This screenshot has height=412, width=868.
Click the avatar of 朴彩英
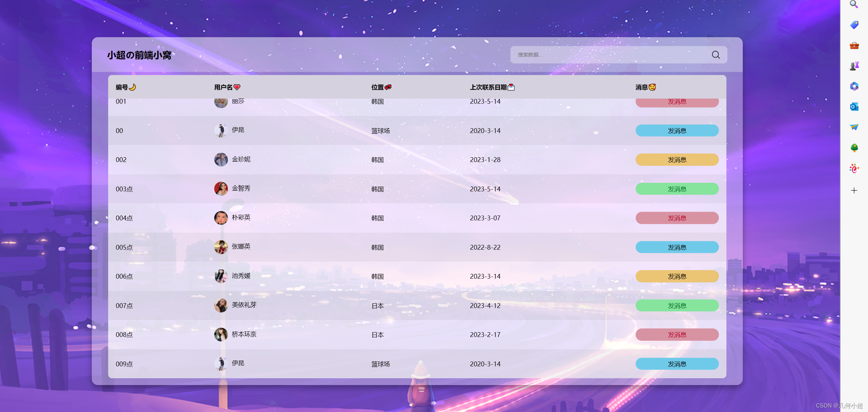[x=221, y=218]
